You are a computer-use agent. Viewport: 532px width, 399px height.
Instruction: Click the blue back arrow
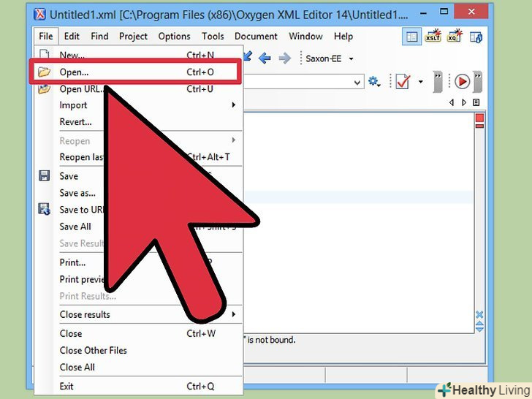[265, 58]
